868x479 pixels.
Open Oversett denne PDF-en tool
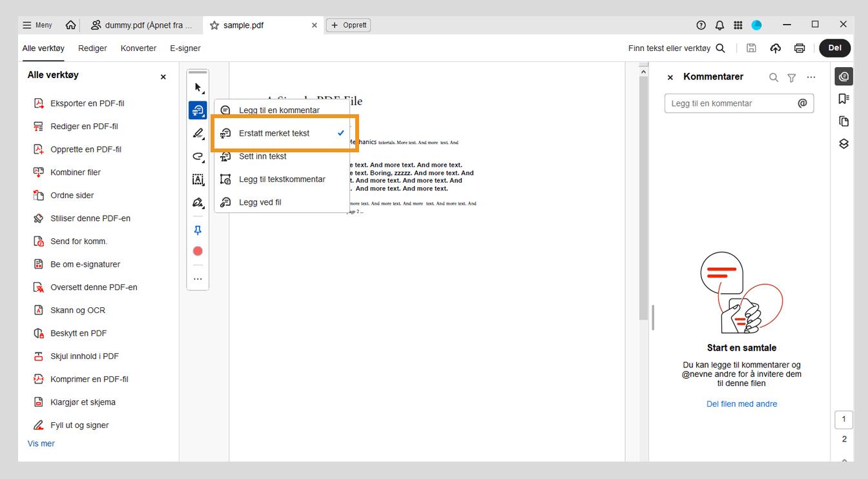(94, 287)
